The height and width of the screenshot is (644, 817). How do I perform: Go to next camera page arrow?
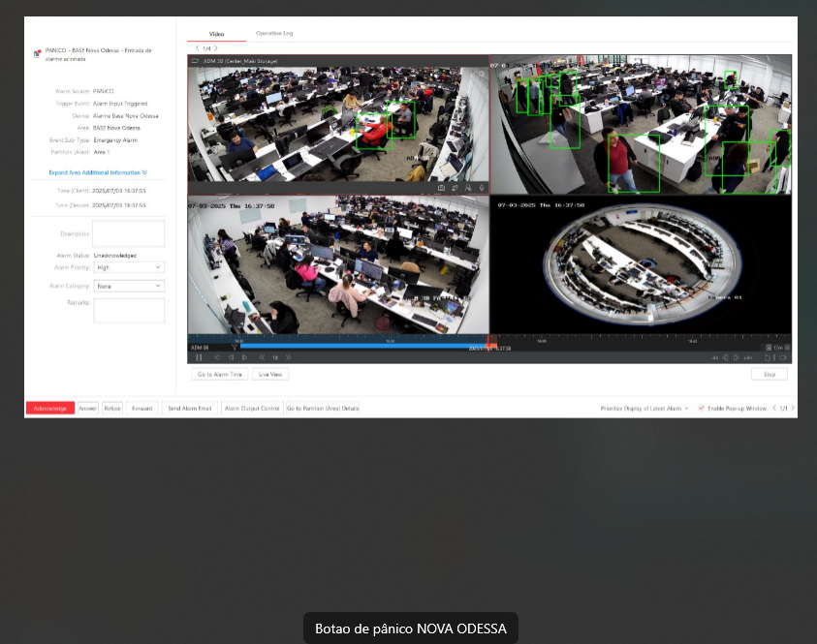[x=216, y=47]
